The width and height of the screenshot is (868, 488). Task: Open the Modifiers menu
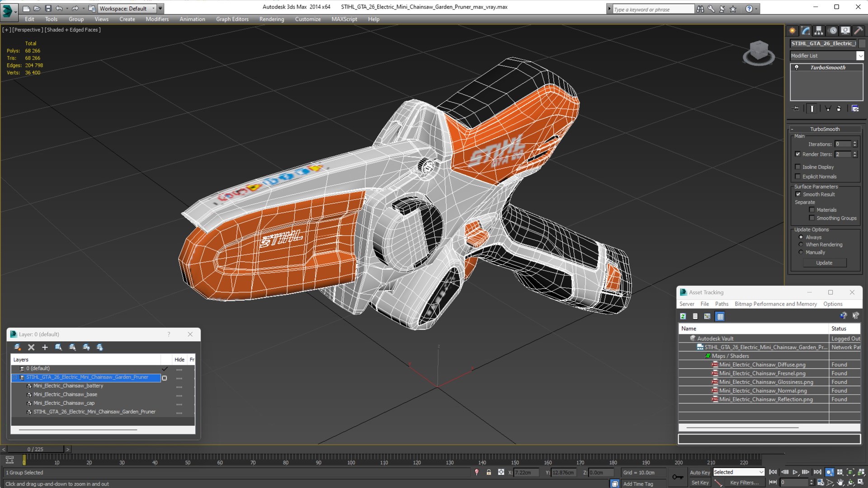[x=157, y=19]
